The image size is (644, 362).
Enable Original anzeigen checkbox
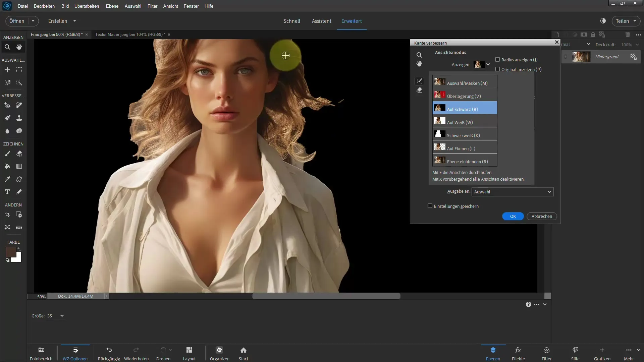pyautogui.click(x=497, y=69)
